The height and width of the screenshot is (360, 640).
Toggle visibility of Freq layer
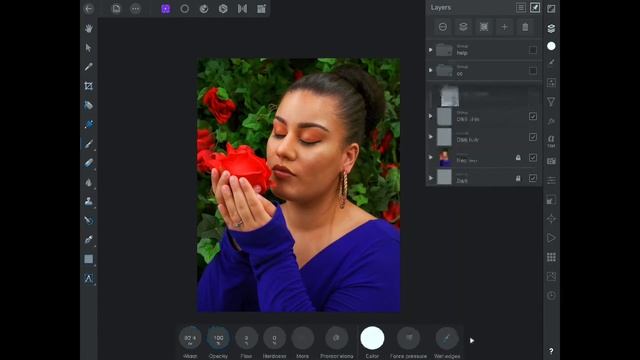[533, 157]
